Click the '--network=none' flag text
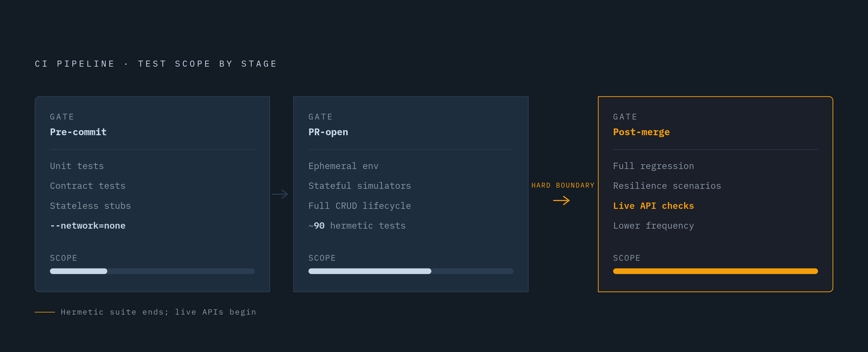This screenshot has height=352, width=868. [x=88, y=226]
